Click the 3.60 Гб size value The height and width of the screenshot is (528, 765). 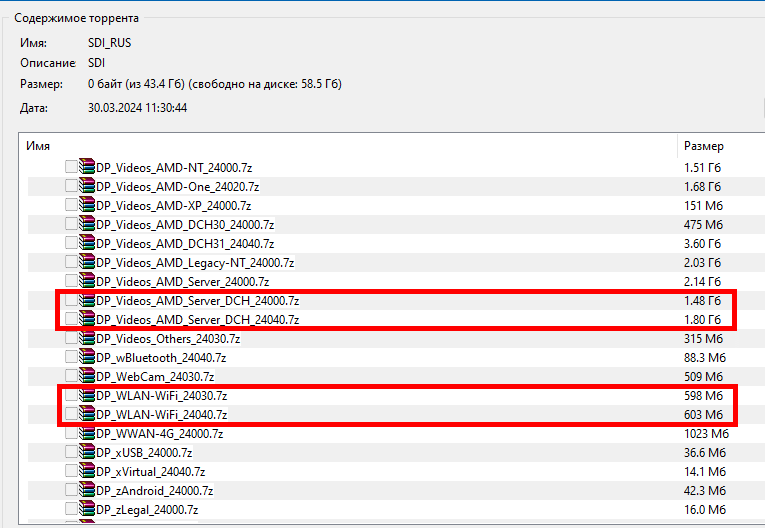tap(702, 244)
